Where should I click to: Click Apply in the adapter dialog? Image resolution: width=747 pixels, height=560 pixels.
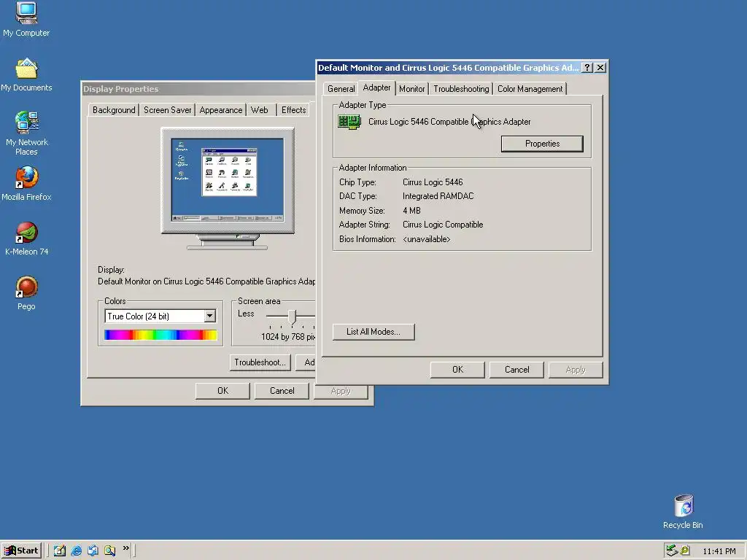(x=576, y=370)
